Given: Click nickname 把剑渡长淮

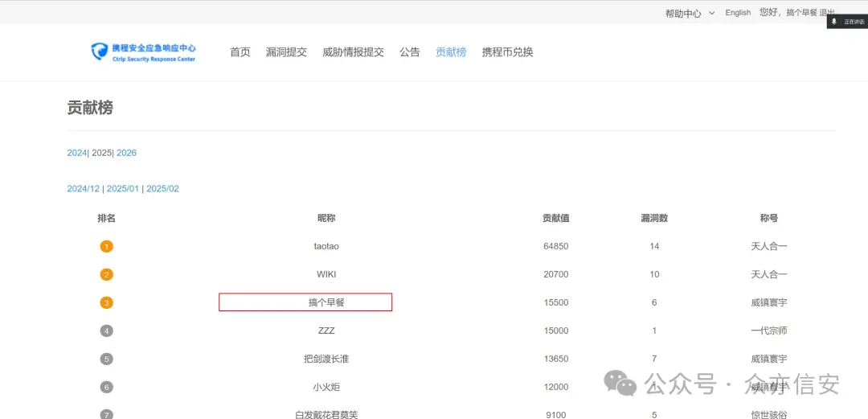Looking at the screenshot, I should coord(326,359).
